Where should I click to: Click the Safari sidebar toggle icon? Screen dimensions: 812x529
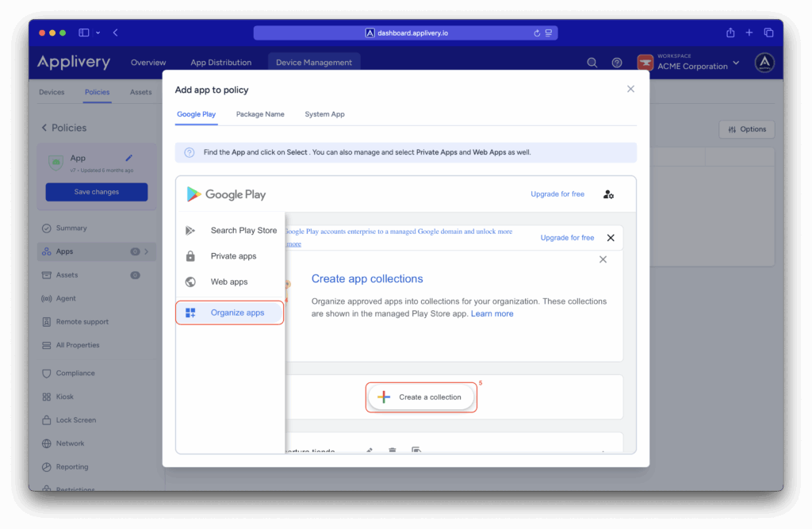(84, 33)
